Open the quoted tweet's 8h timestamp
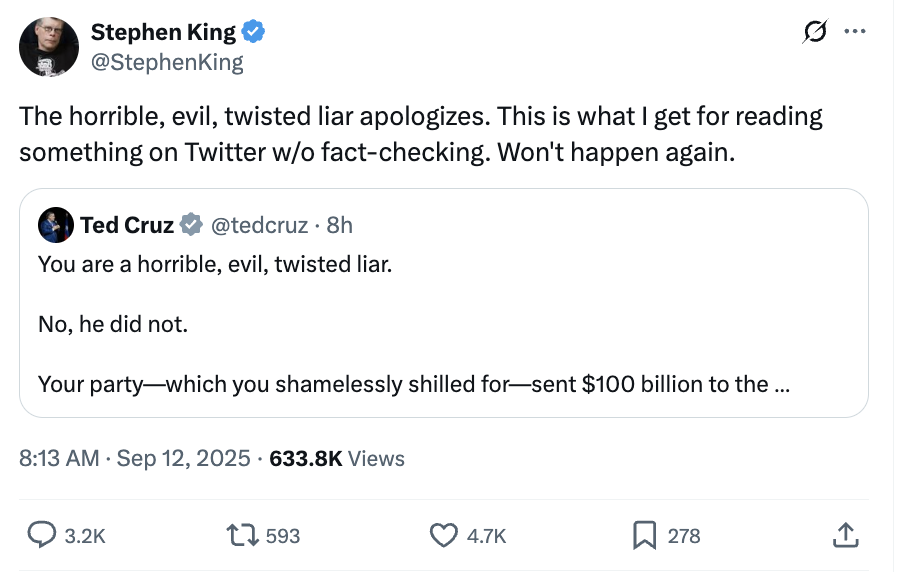This screenshot has height=572, width=900. tap(340, 225)
